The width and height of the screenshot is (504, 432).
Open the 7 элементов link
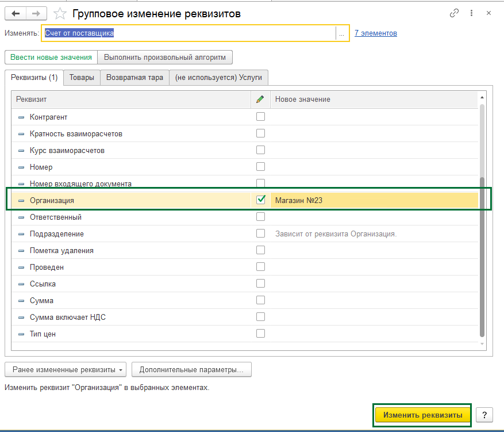(375, 33)
